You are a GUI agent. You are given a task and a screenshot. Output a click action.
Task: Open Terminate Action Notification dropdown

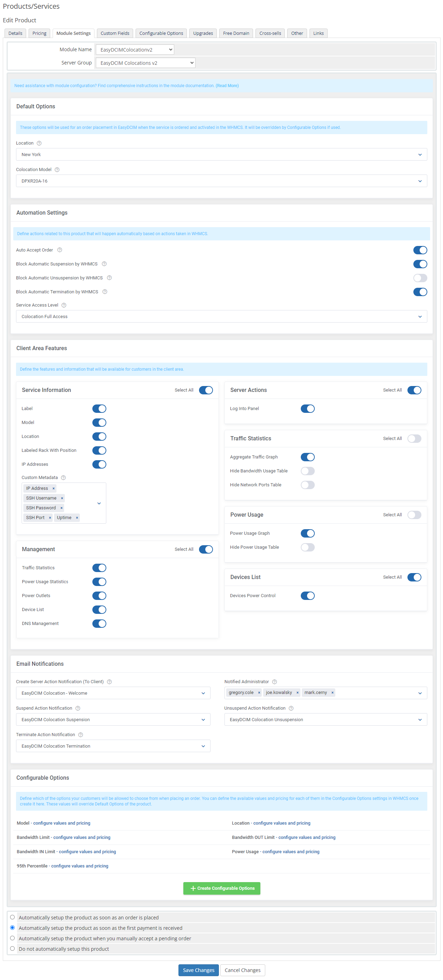[113, 747]
